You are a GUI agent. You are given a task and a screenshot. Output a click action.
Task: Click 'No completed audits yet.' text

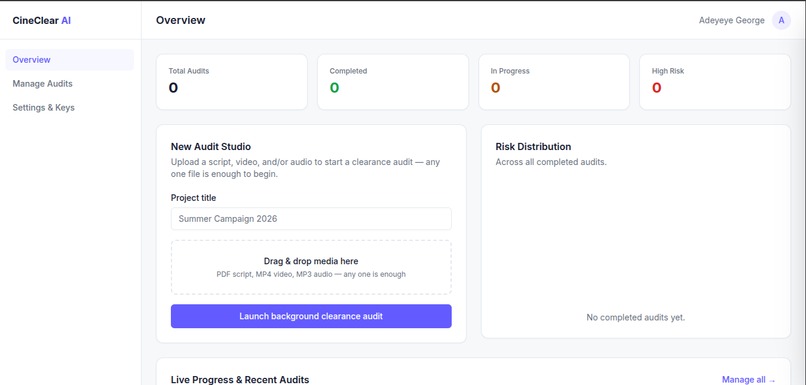coord(636,318)
